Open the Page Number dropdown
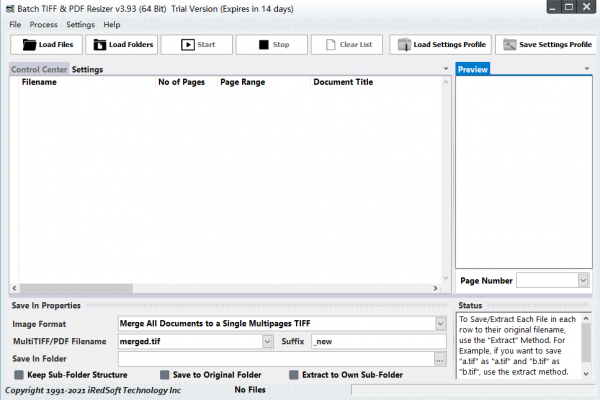Viewport: 600px width, 400px height. click(583, 280)
